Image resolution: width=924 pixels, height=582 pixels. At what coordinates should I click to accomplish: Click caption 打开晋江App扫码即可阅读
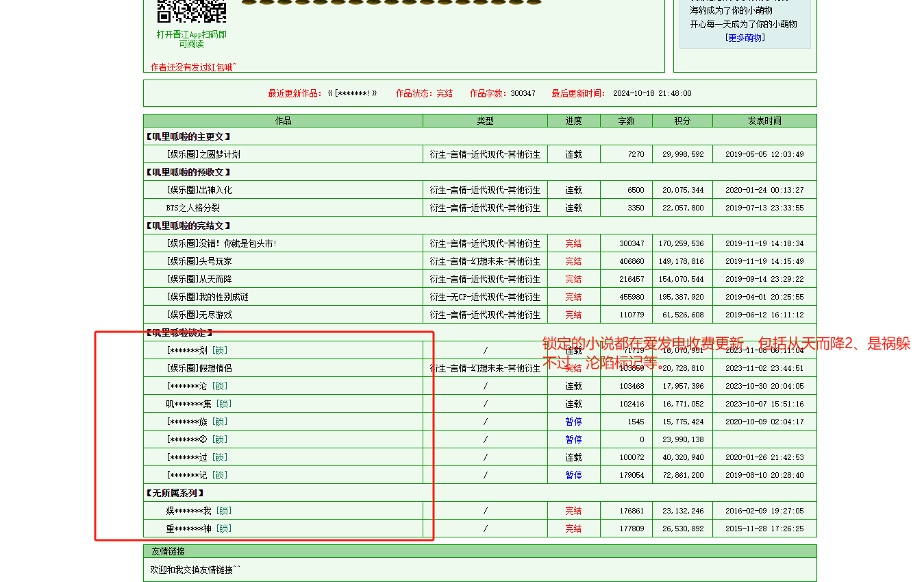[192, 39]
